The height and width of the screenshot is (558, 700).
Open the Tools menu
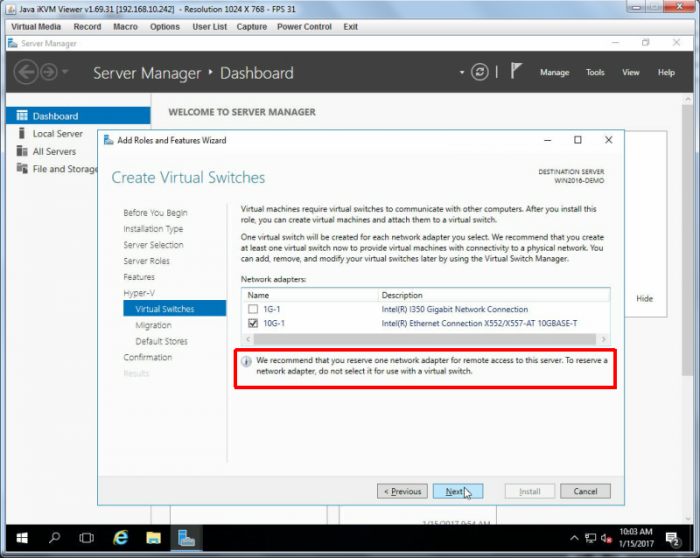click(x=595, y=72)
